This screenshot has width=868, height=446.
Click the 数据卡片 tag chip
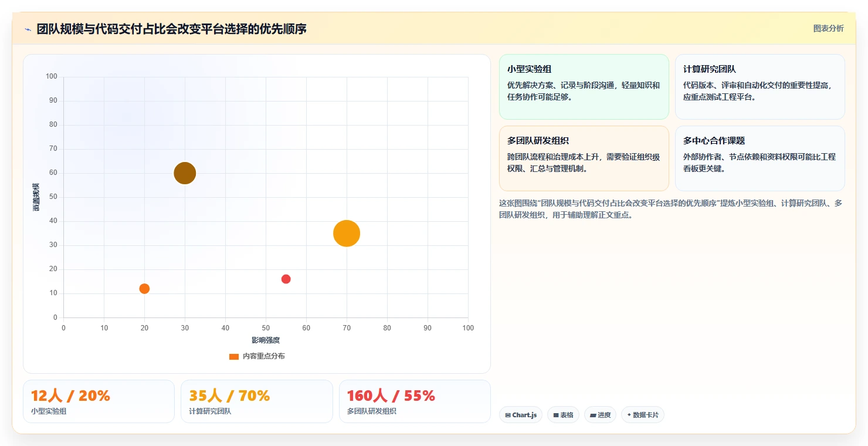(x=643, y=415)
